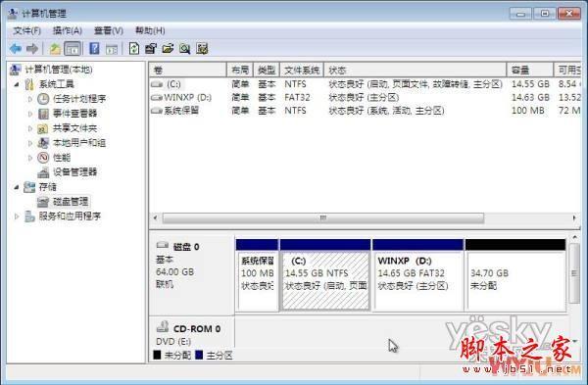Collapse the 系统工具 tree node
The height and width of the screenshot is (385, 588).
pos(17,84)
